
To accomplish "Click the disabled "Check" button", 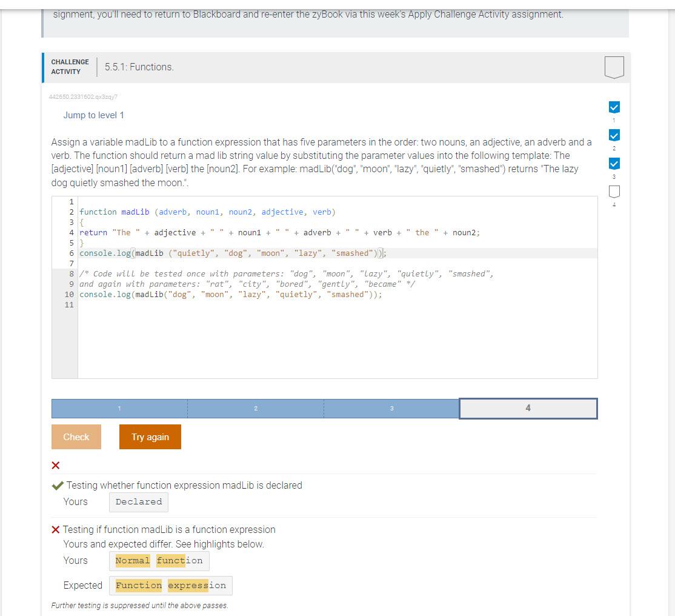I will coord(76,437).
